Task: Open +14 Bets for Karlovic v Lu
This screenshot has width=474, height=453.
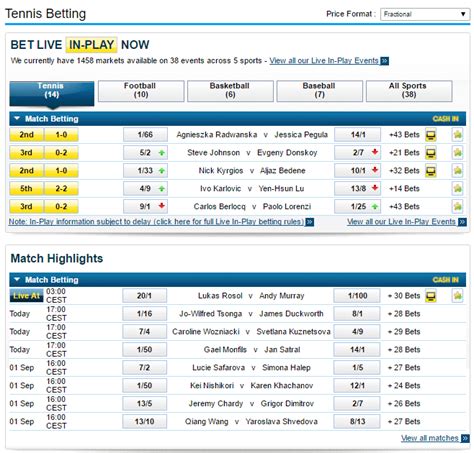Action: [404, 189]
